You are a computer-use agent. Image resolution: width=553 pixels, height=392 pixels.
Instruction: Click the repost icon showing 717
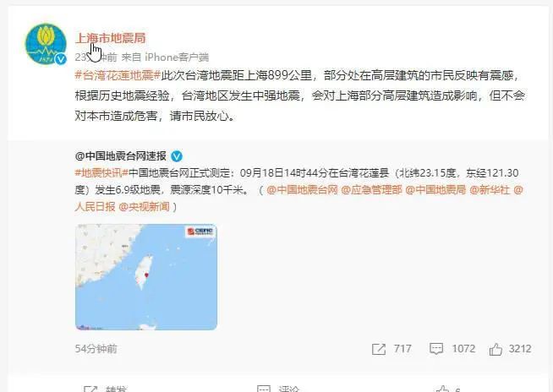point(379,349)
